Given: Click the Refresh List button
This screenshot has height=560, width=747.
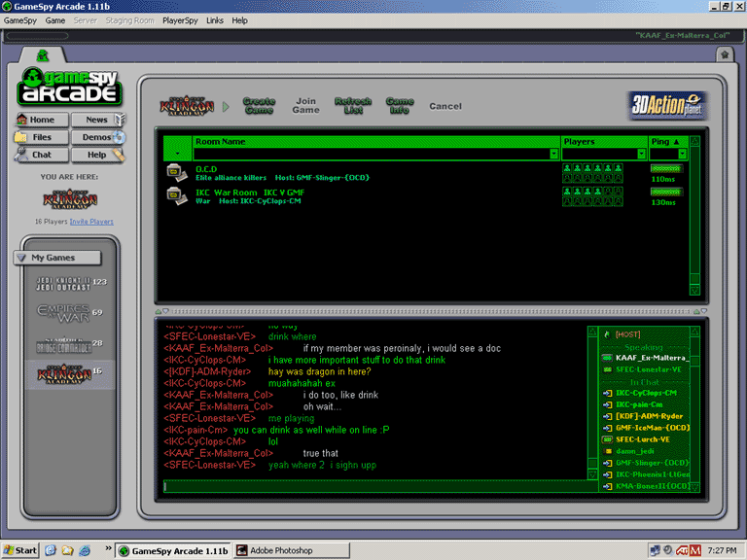Looking at the screenshot, I should [353, 106].
